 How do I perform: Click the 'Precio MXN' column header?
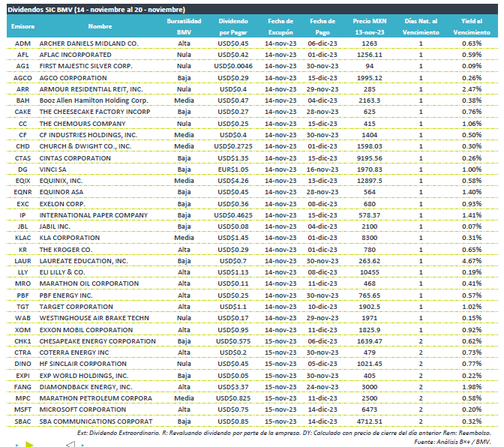tap(369, 27)
